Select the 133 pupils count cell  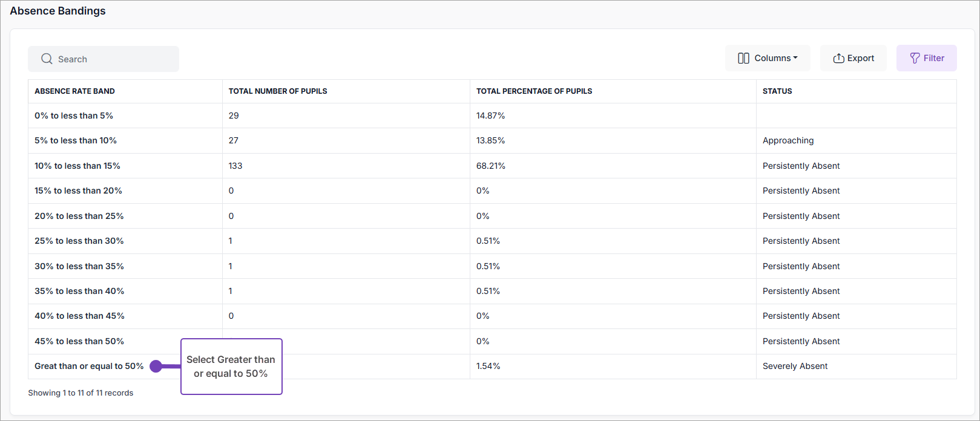point(235,166)
